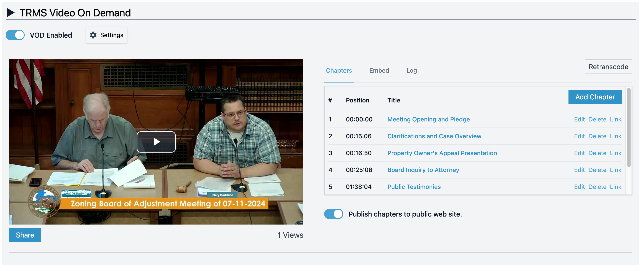Select the Chapters tab

pyautogui.click(x=339, y=70)
